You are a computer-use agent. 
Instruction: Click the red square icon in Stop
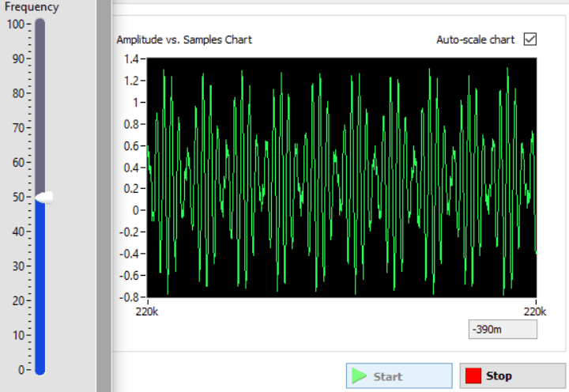tap(473, 376)
